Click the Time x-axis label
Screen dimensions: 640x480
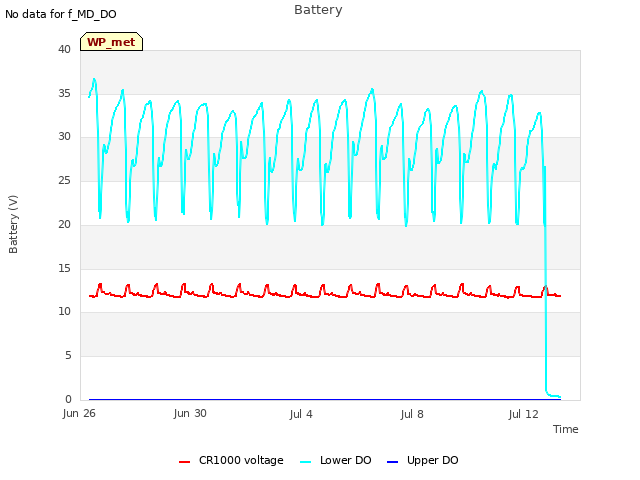[566, 429]
